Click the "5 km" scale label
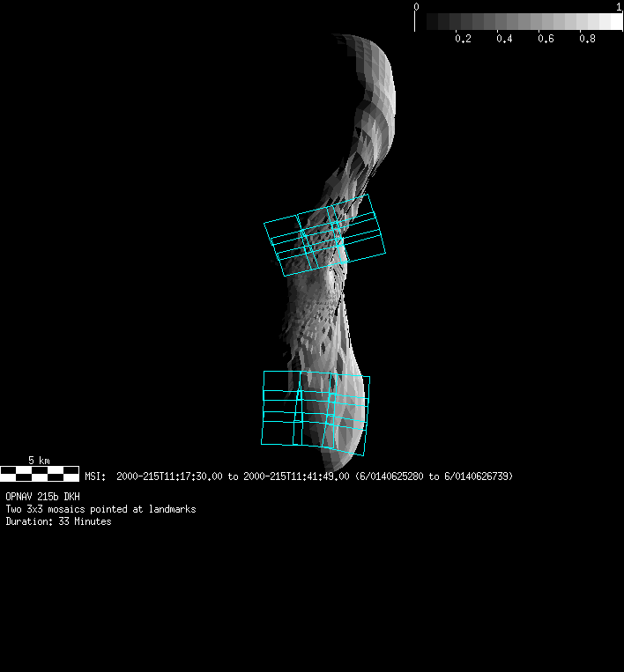The height and width of the screenshot is (672, 624). pyautogui.click(x=40, y=461)
